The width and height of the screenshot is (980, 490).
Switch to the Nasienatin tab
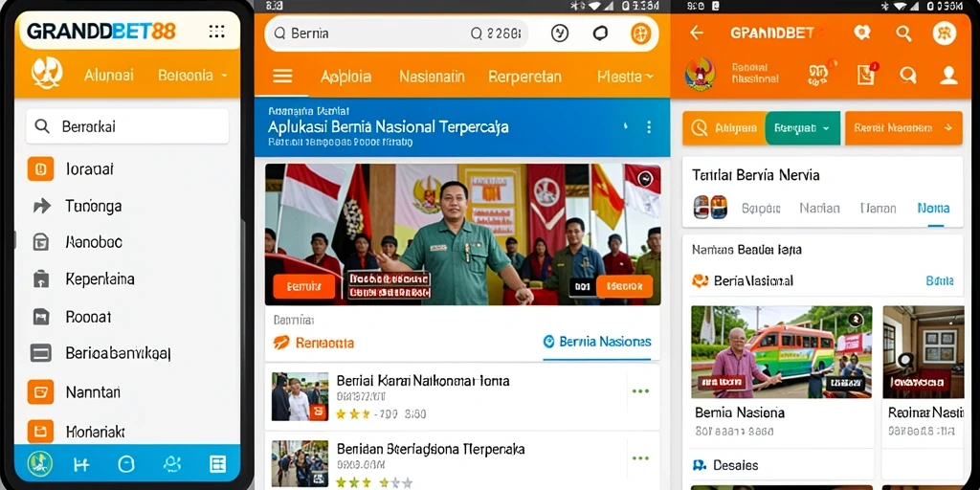(432, 77)
